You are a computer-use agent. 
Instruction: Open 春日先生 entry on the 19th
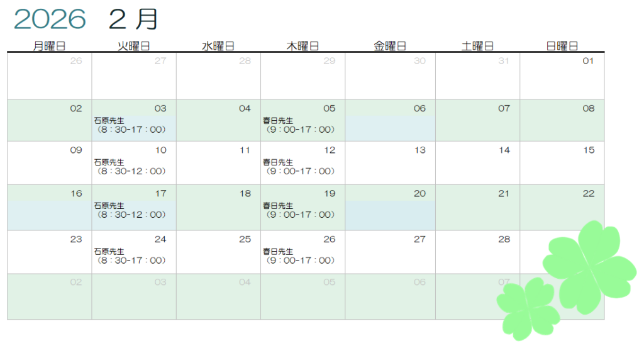299,210
